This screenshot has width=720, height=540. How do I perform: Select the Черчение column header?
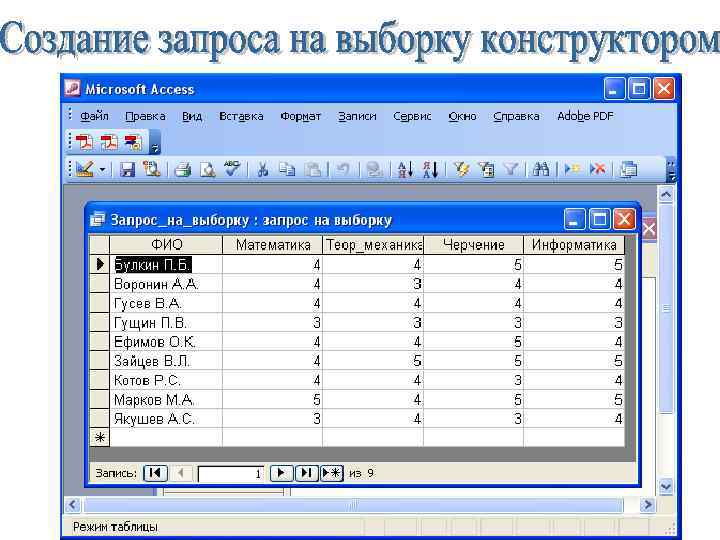click(473, 245)
